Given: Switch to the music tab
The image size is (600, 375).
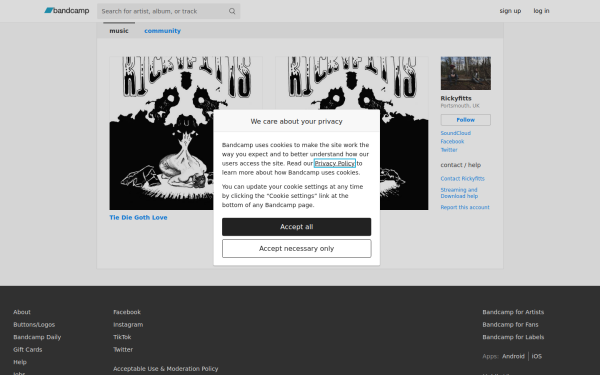Looking at the screenshot, I should tap(119, 31).
